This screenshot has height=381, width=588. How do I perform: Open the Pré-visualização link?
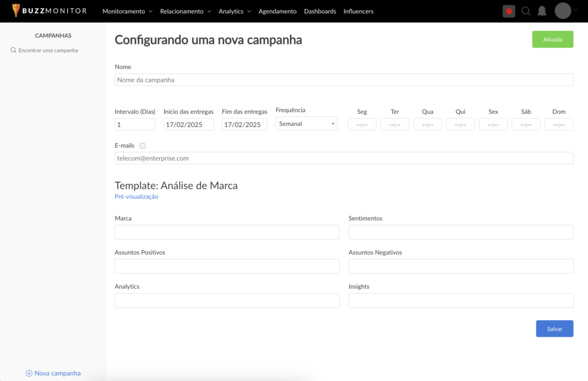[x=137, y=197]
